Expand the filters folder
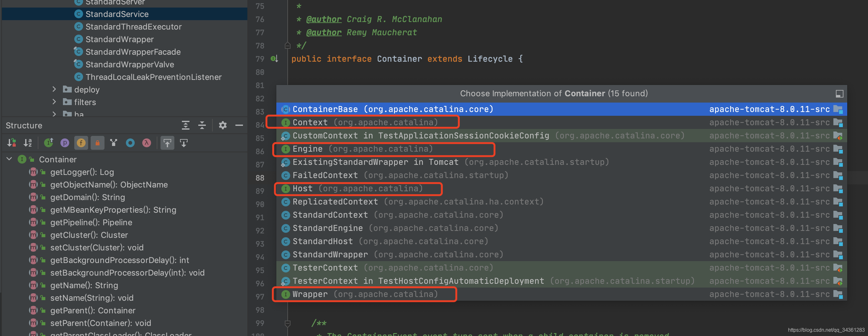This screenshot has height=336, width=868. [54, 102]
